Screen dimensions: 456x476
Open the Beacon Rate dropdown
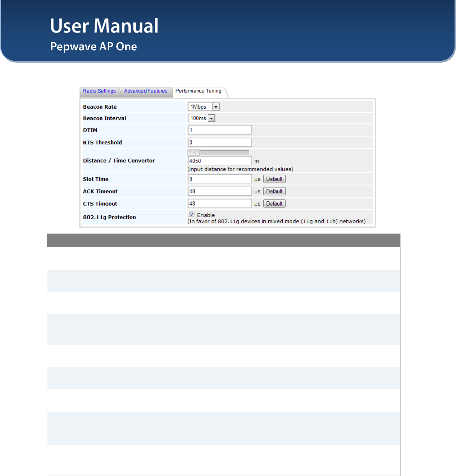[204, 107]
